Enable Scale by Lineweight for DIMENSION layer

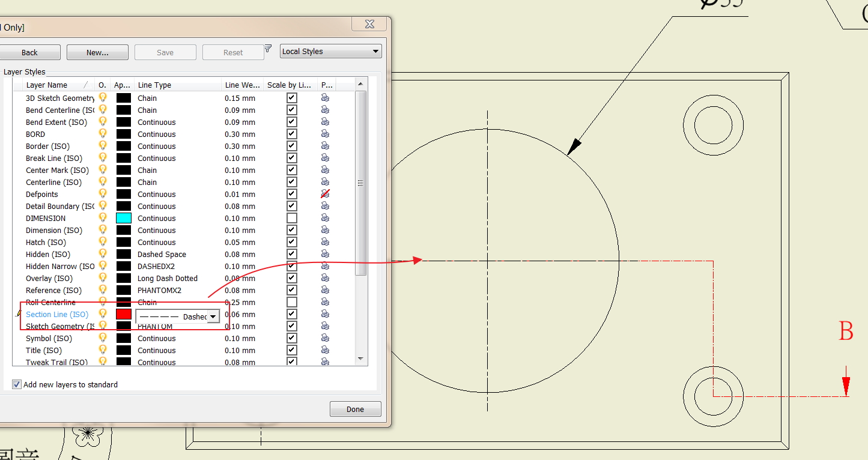(291, 217)
